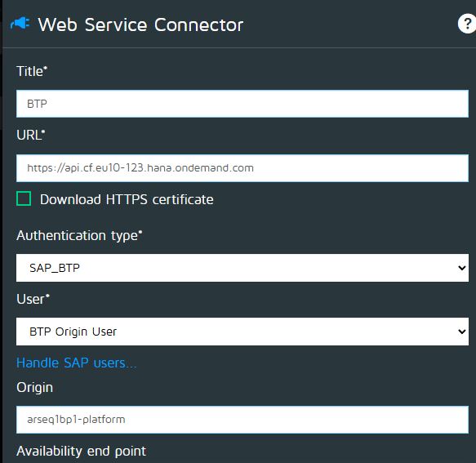Screen dimensions: 476x463
Task: Click the Web Service Connector plug icon
Action: pos(20,24)
